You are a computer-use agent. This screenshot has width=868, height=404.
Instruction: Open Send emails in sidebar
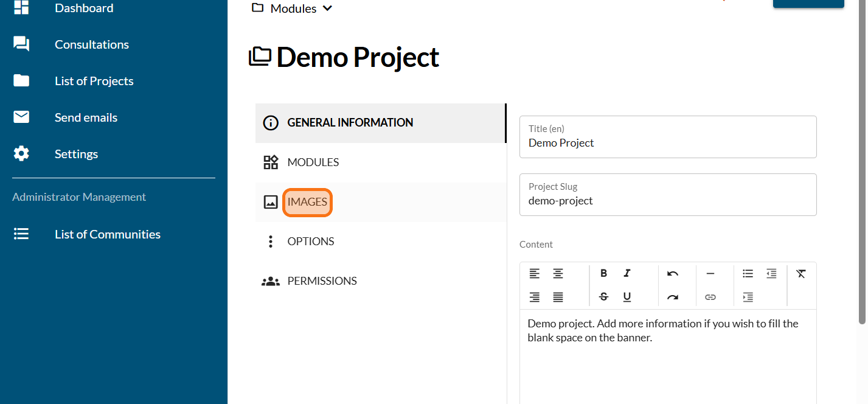[x=86, y=117]
